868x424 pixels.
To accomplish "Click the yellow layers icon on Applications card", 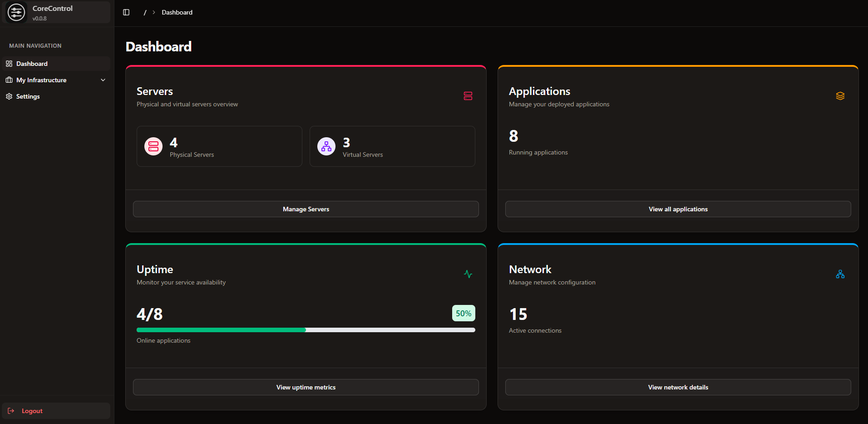I will pyautogui.click(x=840, y=96).
